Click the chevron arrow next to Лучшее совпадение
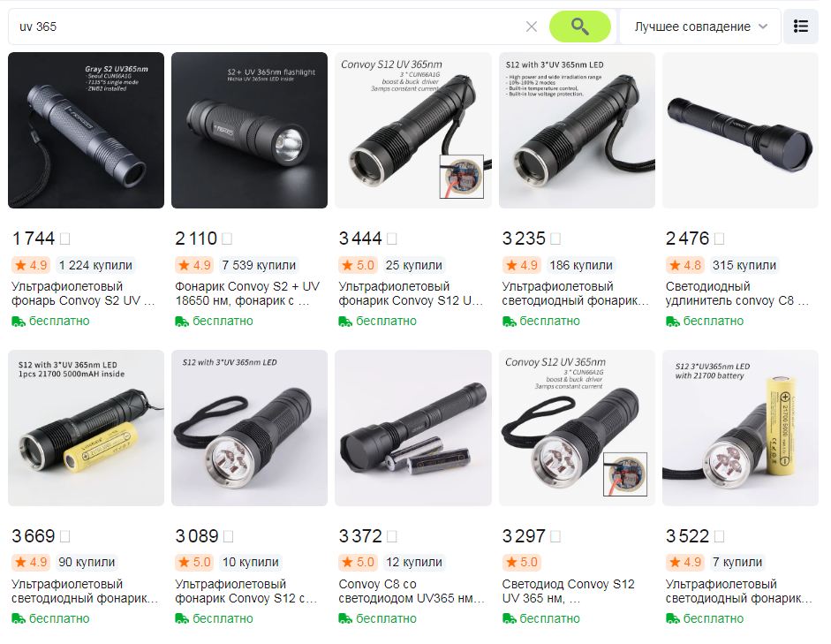The image size is (831, 644). click(763, 27)
